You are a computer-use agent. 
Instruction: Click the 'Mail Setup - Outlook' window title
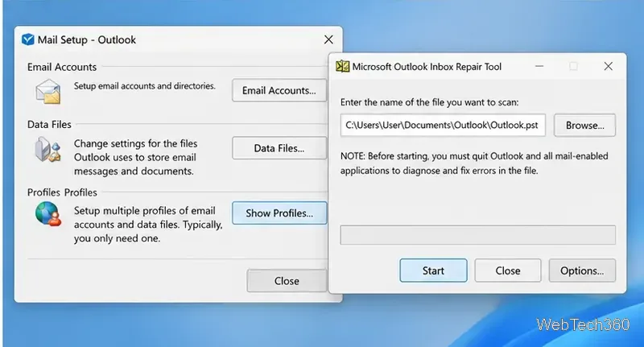coord(87,39)
